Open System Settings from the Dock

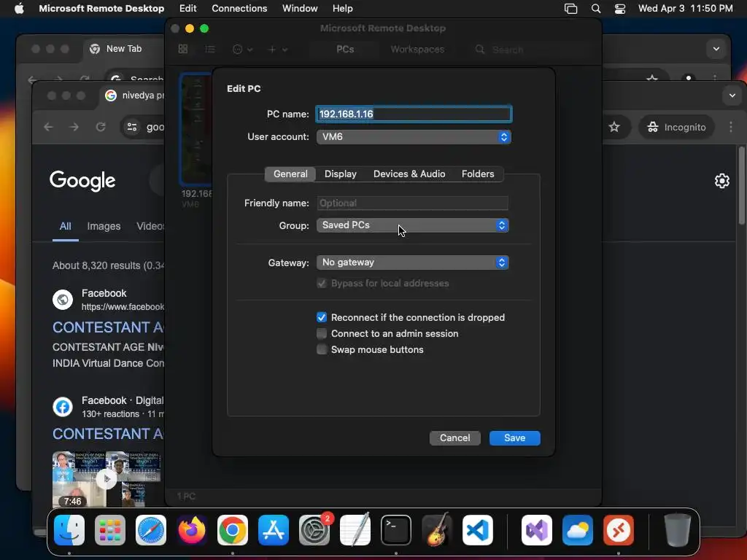(x=314, y=530)
